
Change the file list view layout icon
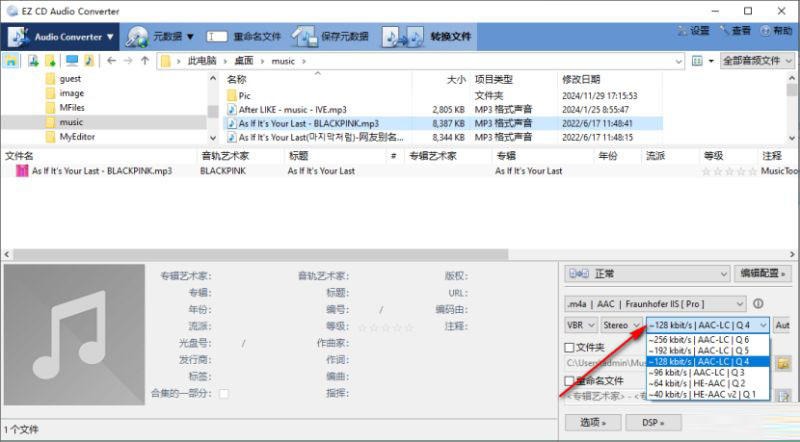tap(697, 61)
